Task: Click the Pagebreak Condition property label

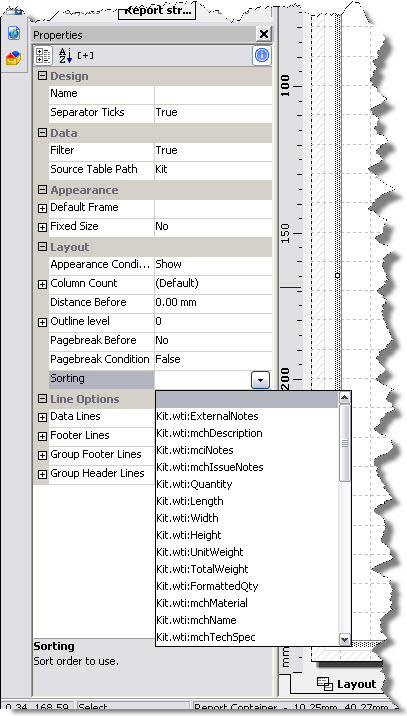Action: pos(100,359)
